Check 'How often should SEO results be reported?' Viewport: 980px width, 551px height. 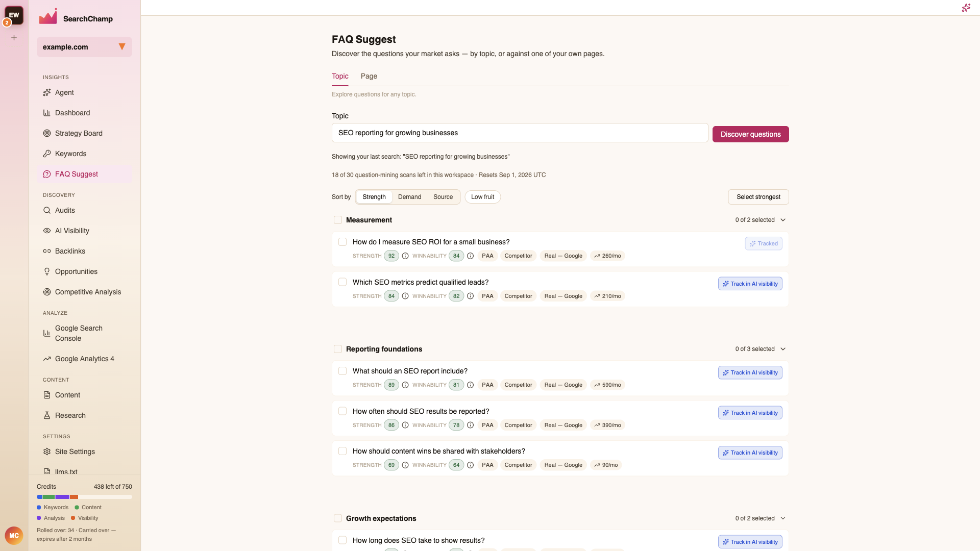click(342, 411)
